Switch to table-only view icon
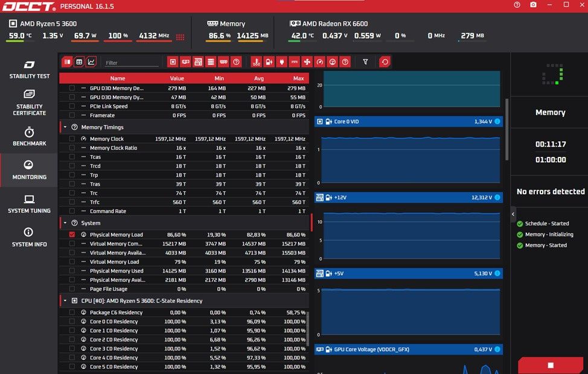The height and width of the screenshot is (374, 588). pyautogui.click(x=79, y=62)
